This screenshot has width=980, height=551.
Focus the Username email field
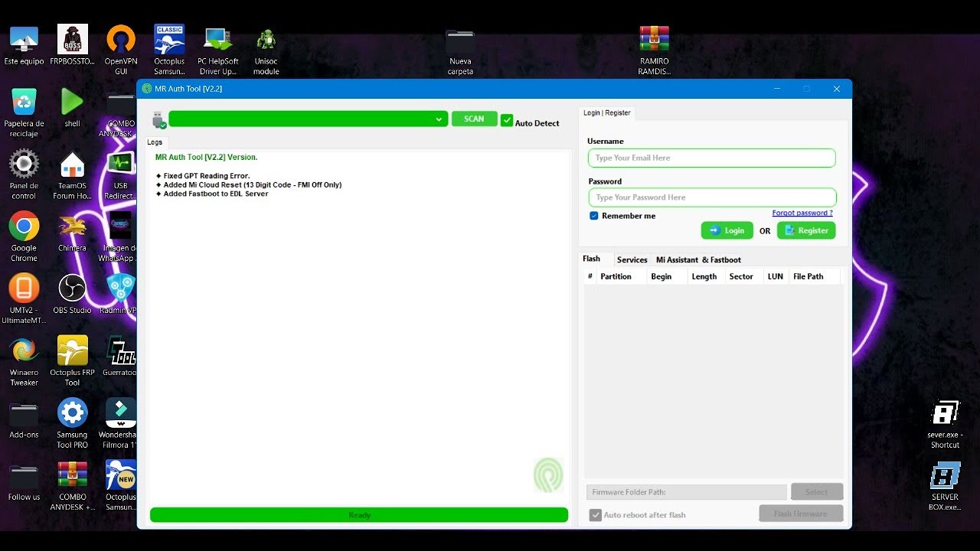coord(712,158)
